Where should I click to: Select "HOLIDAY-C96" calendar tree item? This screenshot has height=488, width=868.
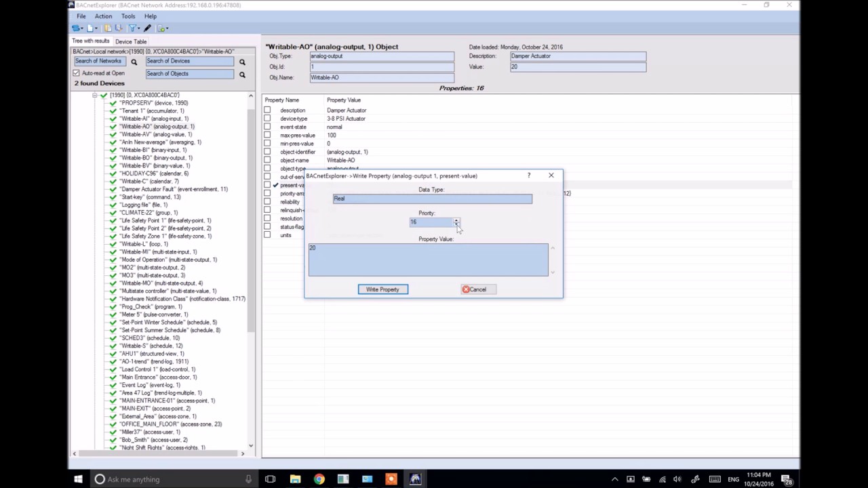pyautogui.click(x=154, y=174)
